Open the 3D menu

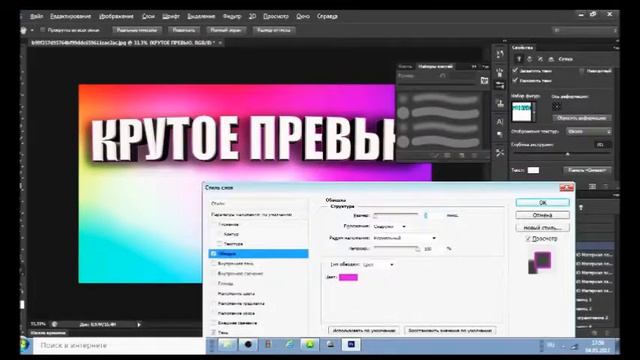click(252, 16)
